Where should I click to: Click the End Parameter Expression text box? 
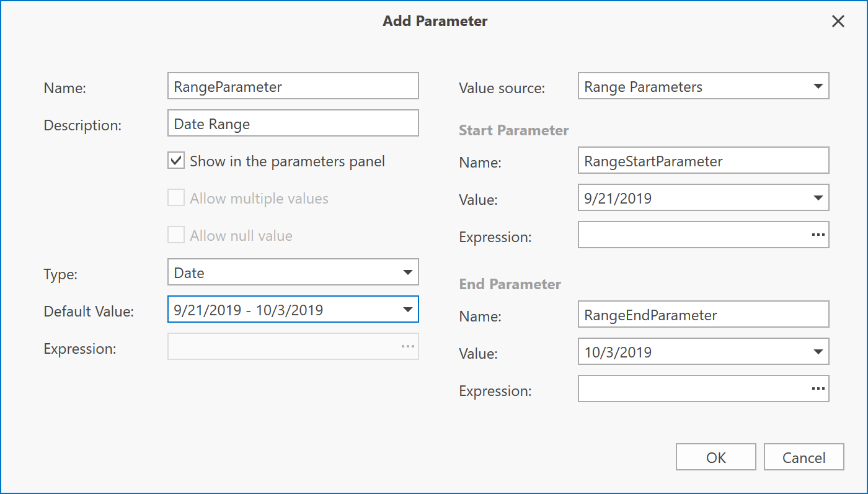[688, 389]
